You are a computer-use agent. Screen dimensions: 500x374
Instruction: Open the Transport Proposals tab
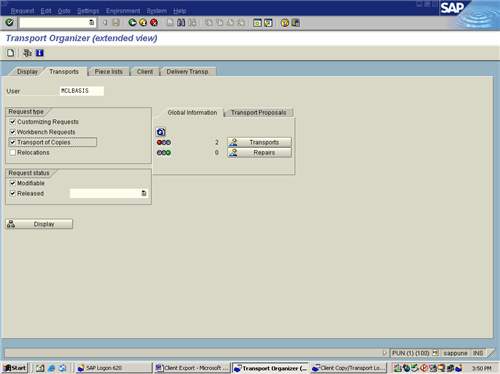pos(259,113)
